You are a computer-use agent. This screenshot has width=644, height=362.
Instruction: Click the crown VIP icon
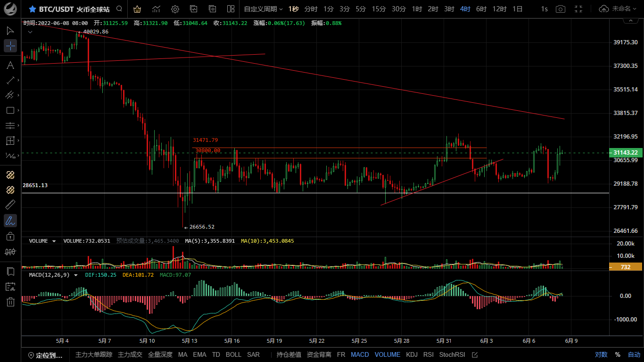pos(137,9)
